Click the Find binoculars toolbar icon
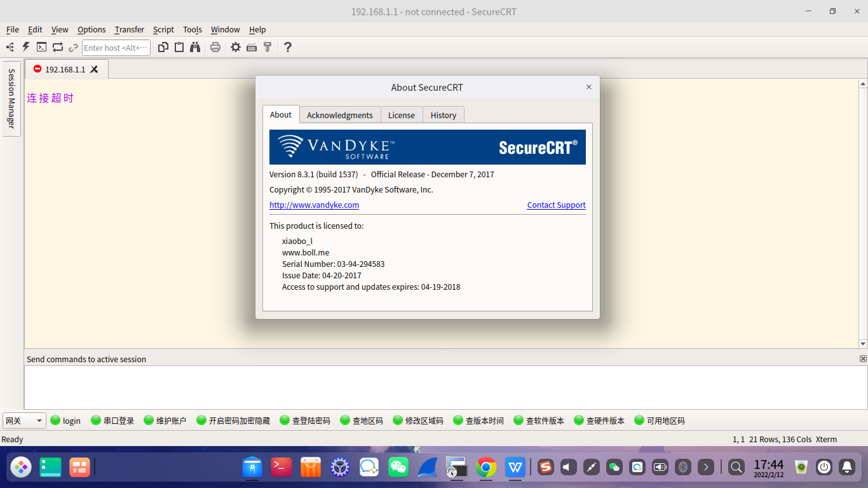 195,47
